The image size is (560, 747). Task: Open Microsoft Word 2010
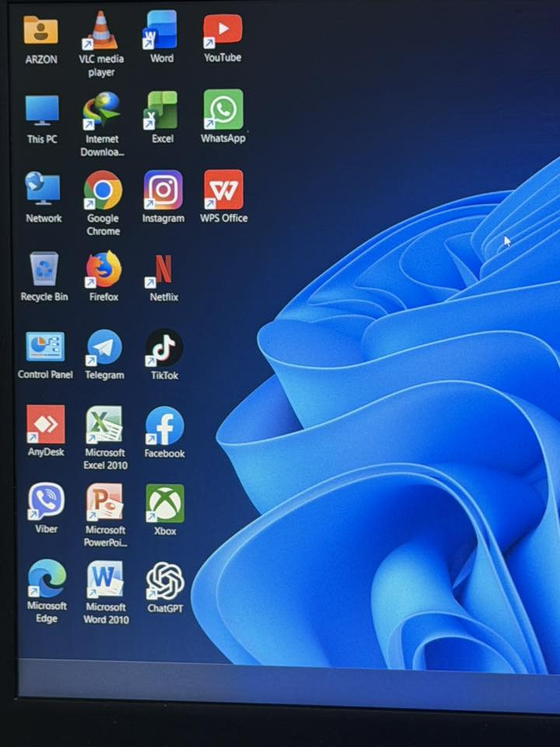tap(105, 579)
